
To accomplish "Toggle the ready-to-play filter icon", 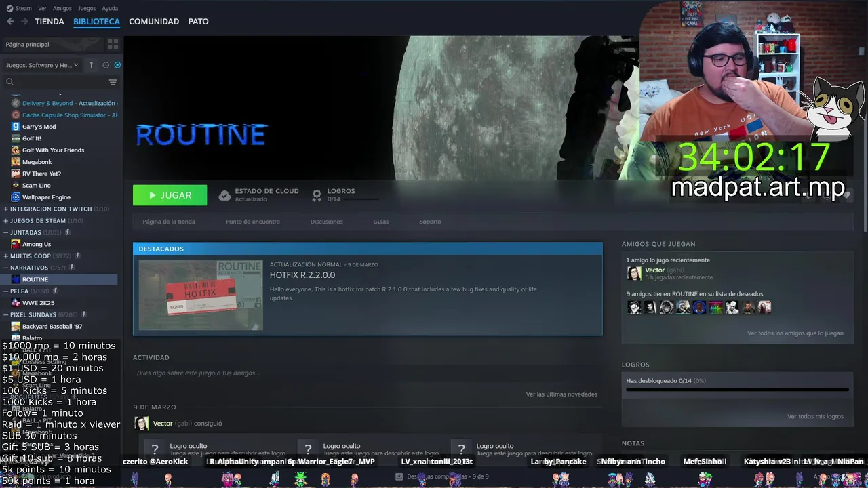I will pyautogui.click(x=117, y=65).
